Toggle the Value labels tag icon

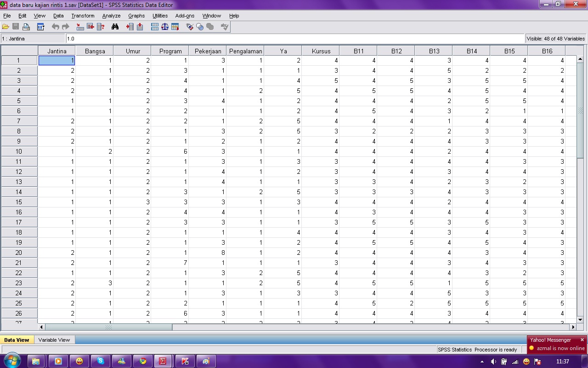(190, 27)
